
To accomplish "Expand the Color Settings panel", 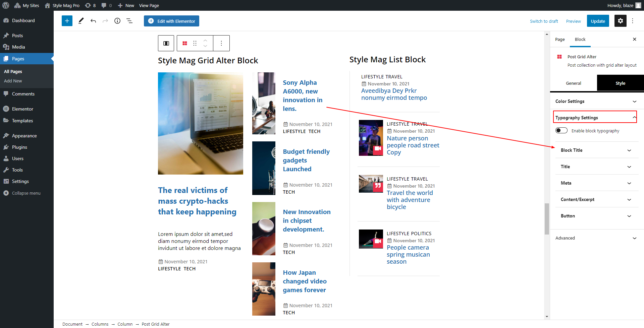I will point(596,101).
